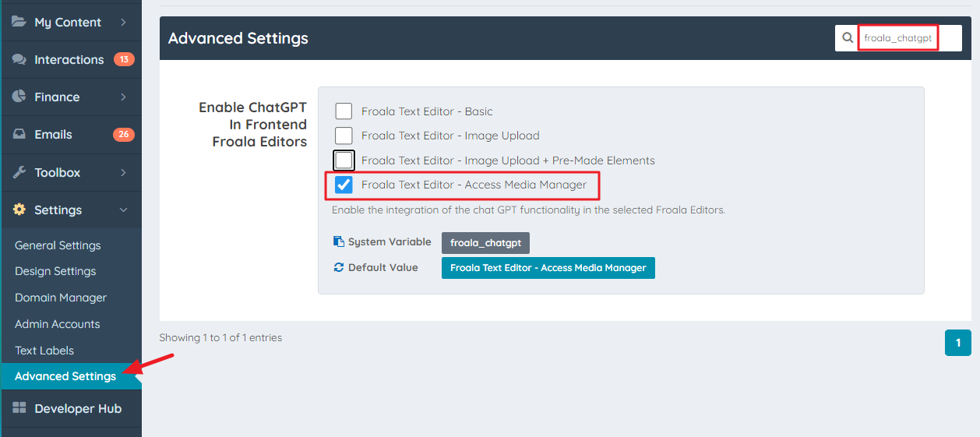The width and height of the screenshot is (980, 437).
Task: Click the Developer Hub grid icon
Action: click(19, 408)
